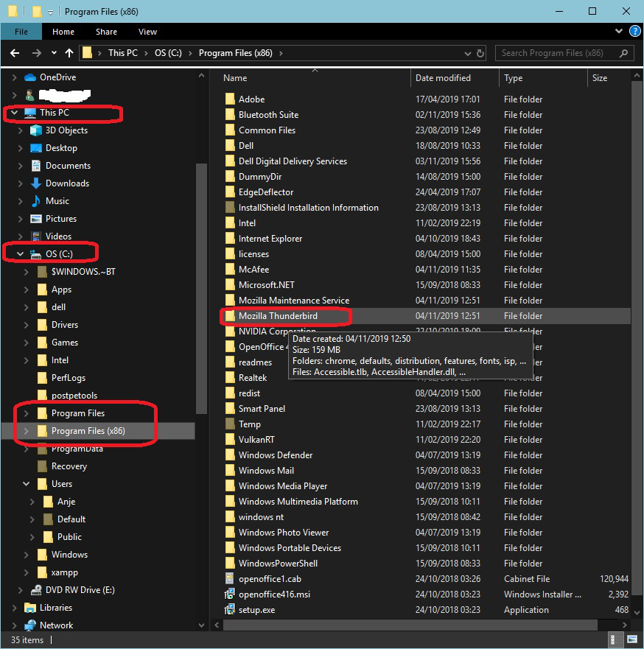The width and height of the screenshot is (644, 649).
Task: Switch to the Share ribbon tab
Action: coord(106,32)
